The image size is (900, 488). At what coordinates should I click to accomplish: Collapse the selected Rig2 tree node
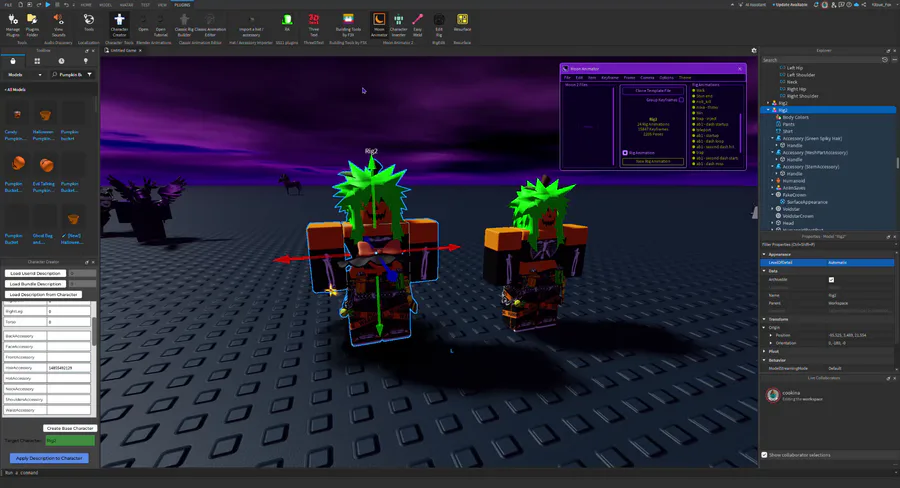(x=769, y=110)
